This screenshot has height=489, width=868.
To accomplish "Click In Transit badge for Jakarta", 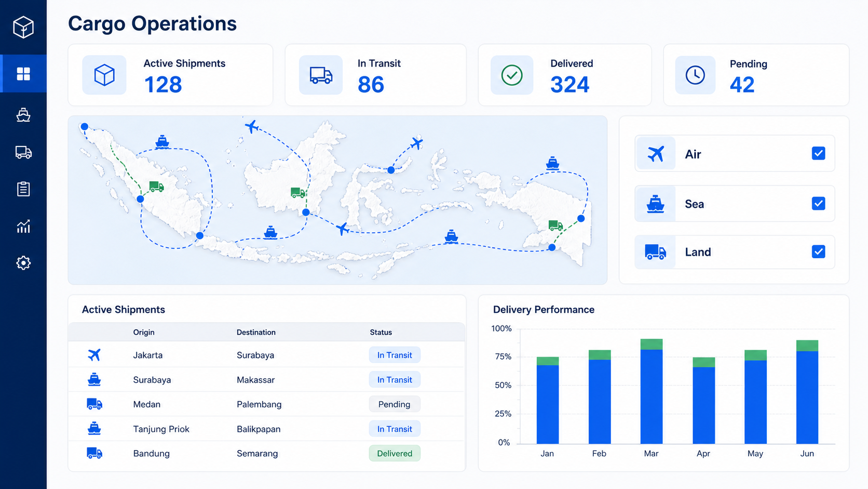I will pos(395,355).
